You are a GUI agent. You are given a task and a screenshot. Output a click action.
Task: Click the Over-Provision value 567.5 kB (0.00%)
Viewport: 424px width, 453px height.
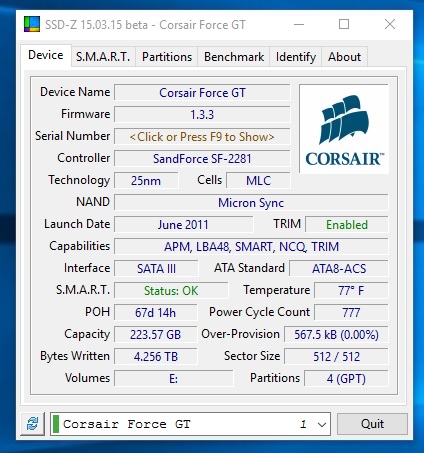click(336, 335)
